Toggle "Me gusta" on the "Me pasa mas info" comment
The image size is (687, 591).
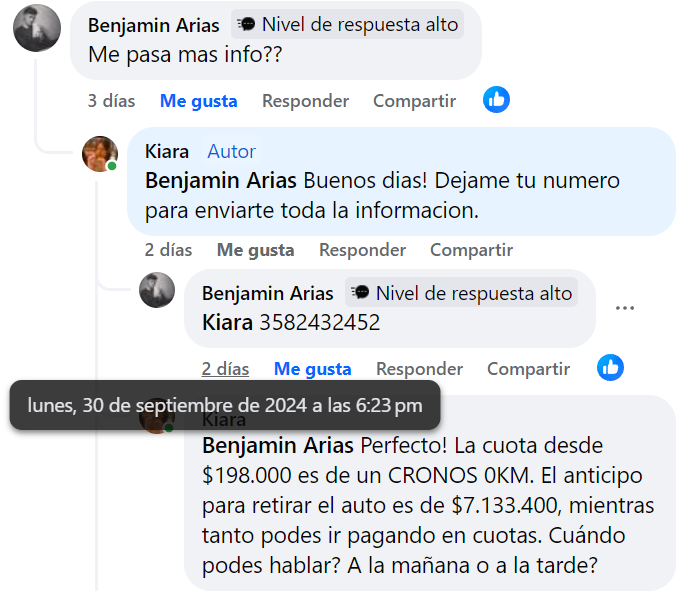pos(198,101)
